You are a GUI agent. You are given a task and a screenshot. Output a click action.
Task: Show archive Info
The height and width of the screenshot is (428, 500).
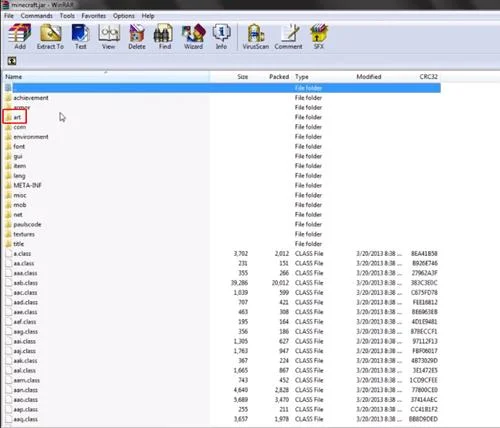coord(221,37)
